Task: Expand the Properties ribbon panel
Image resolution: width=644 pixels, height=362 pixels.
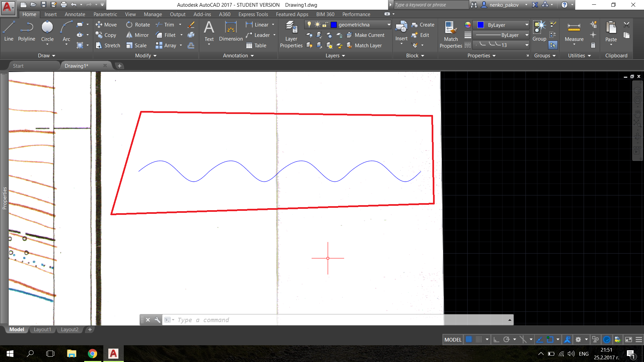Action: pos(481,56)
